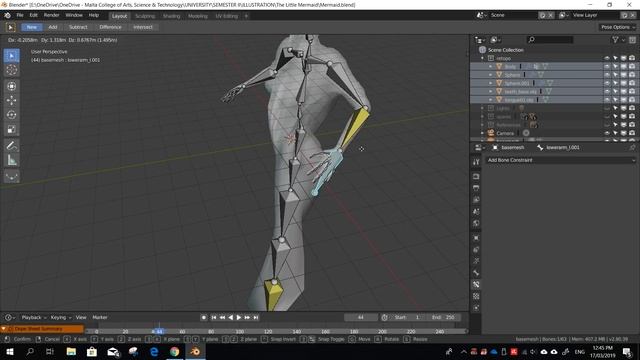The height and width of the screenshot is (360, 640).
Task: Open the Add Bone Constraint dropdown
Action: coord(560,160)
